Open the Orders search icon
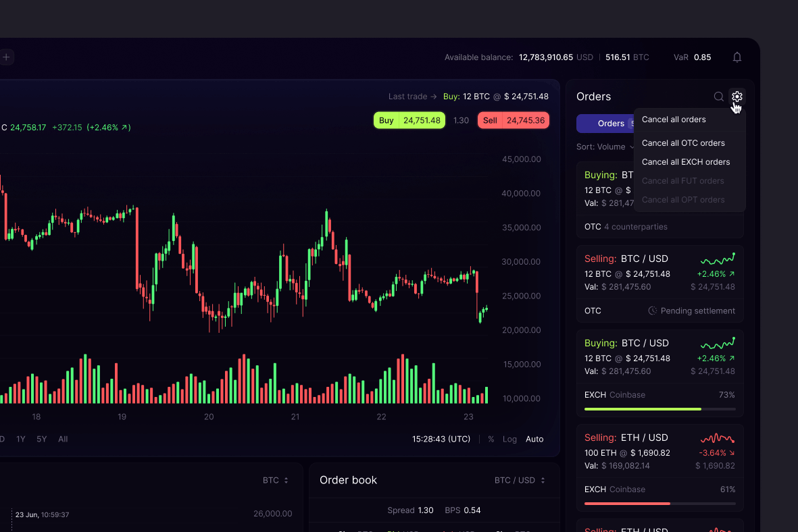This screenshot has width=798, height=532. click(x=719, y=97)
